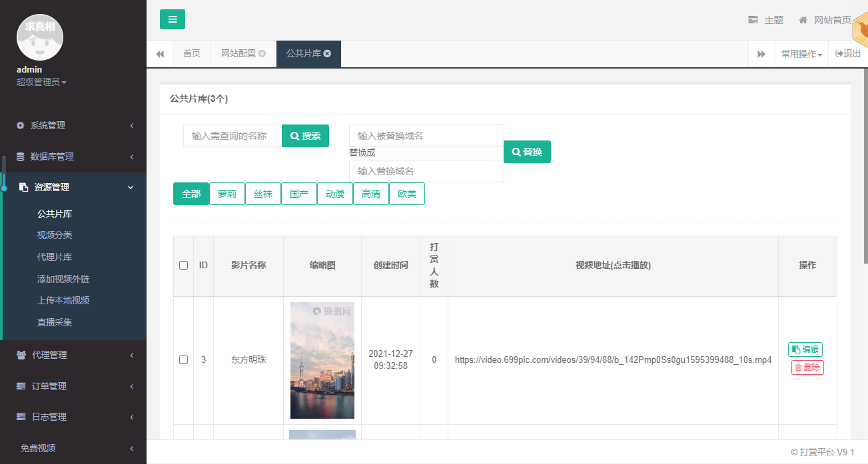
Task: Open the 超级管理员 user dropdown
Action: 41,82
